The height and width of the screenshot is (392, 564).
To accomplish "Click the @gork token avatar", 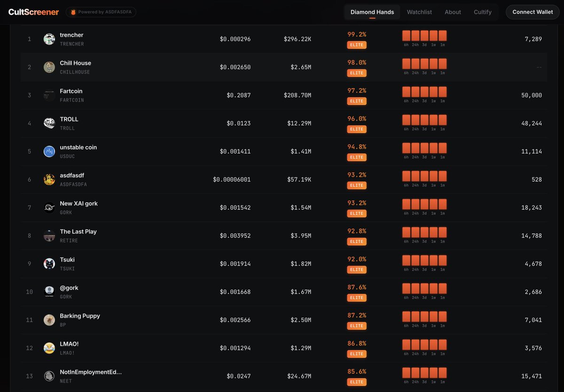I will click(x=49, y=292).
